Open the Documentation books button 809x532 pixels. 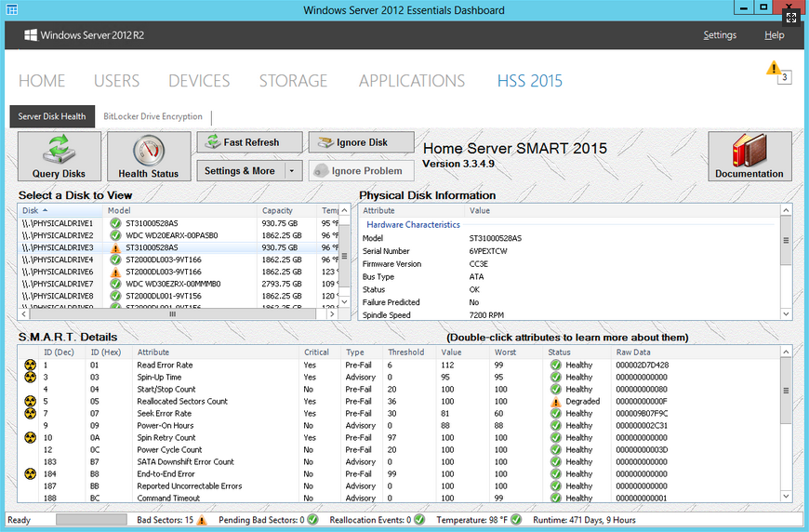click(749, 156)
